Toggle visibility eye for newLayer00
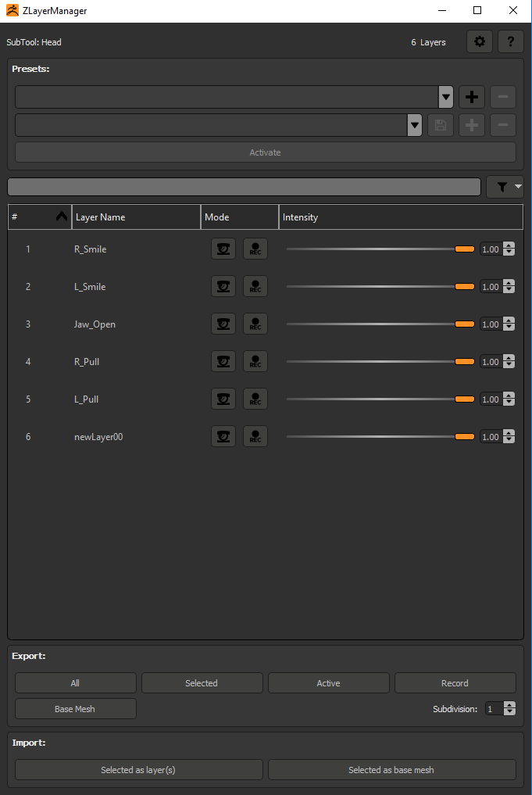Screen dimensions: 532x795 pyautogui.click(x=223, y=436)
